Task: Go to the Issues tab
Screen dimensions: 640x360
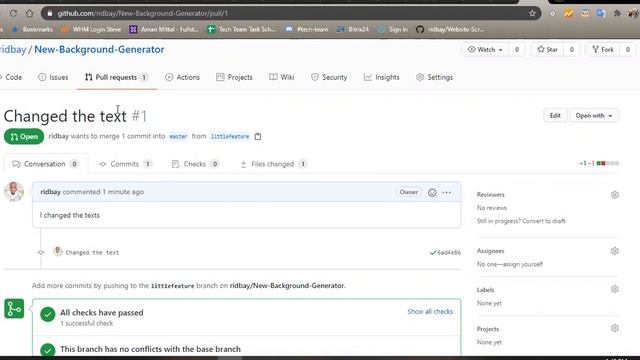Action: pyautogui.click(x=53, y=77)
